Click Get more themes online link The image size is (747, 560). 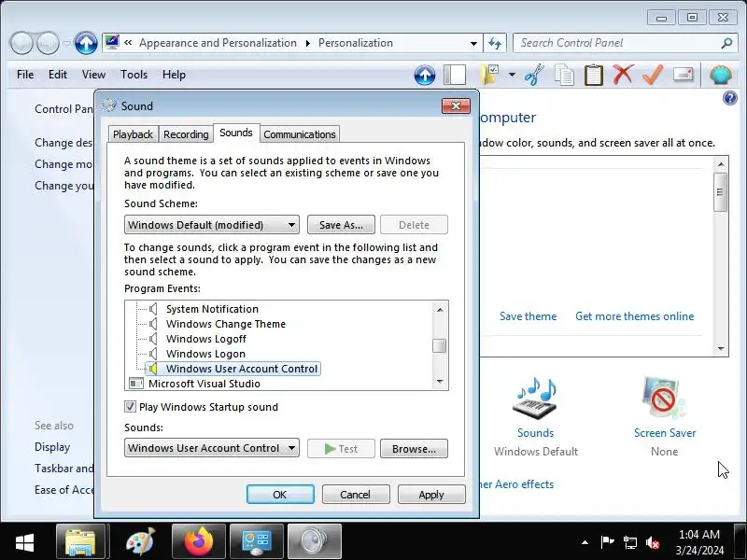tap(635, 316)
